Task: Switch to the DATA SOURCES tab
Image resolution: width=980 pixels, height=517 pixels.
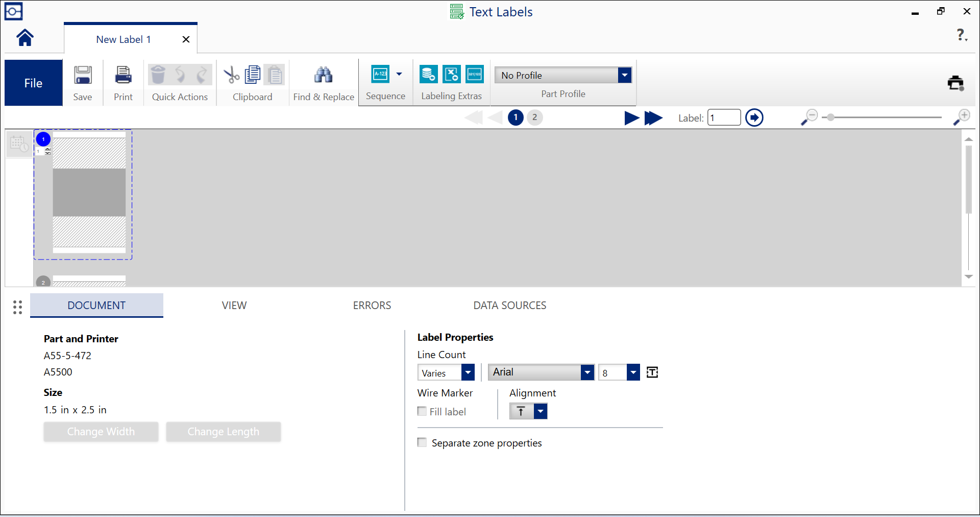Action: pyautogui.click(x=510, y=306)
